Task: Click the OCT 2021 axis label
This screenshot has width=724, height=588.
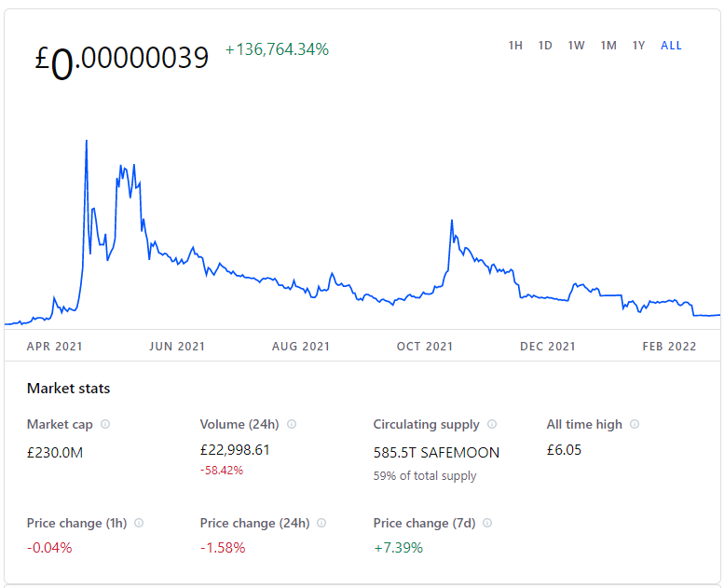Action: point(425,347)
